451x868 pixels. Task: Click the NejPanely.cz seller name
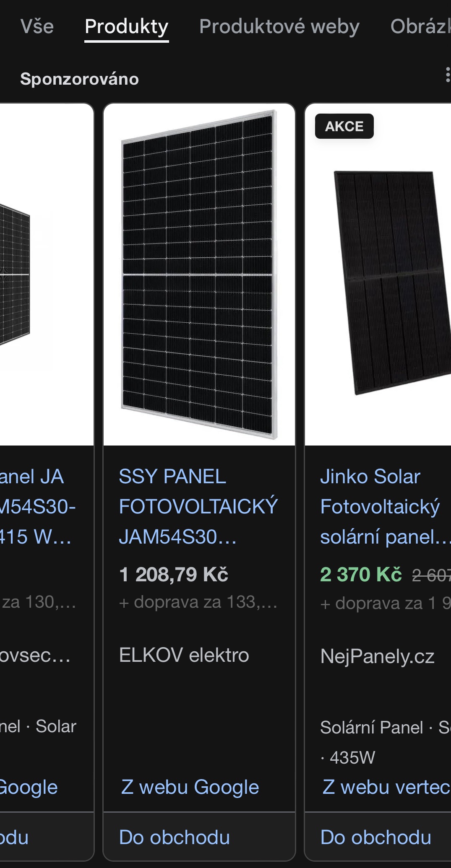coord(377,656)
